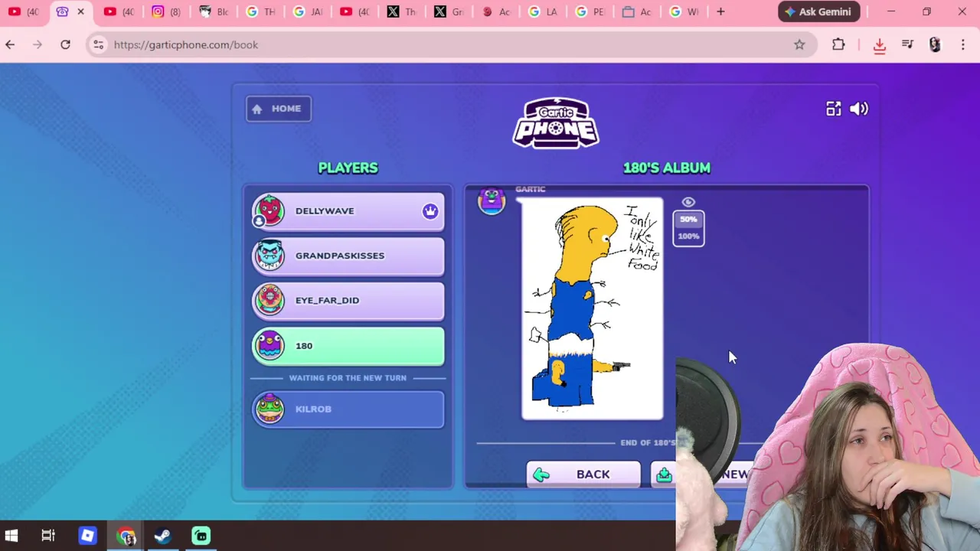Click Chrome icon in taskbar
Screen dimensions: 980x551
126,536
